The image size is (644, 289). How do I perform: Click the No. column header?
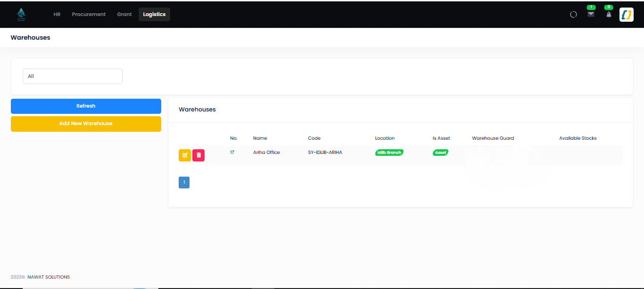(234, 138)
